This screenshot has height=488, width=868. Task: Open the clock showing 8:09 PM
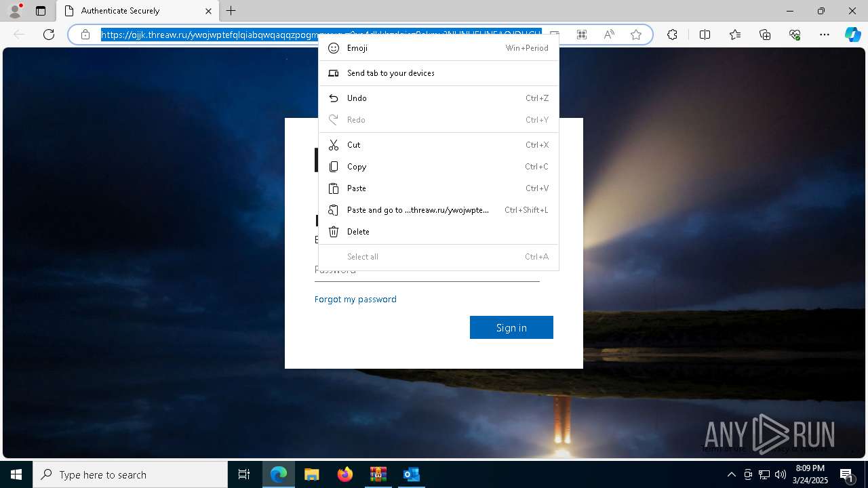point(810,474)
